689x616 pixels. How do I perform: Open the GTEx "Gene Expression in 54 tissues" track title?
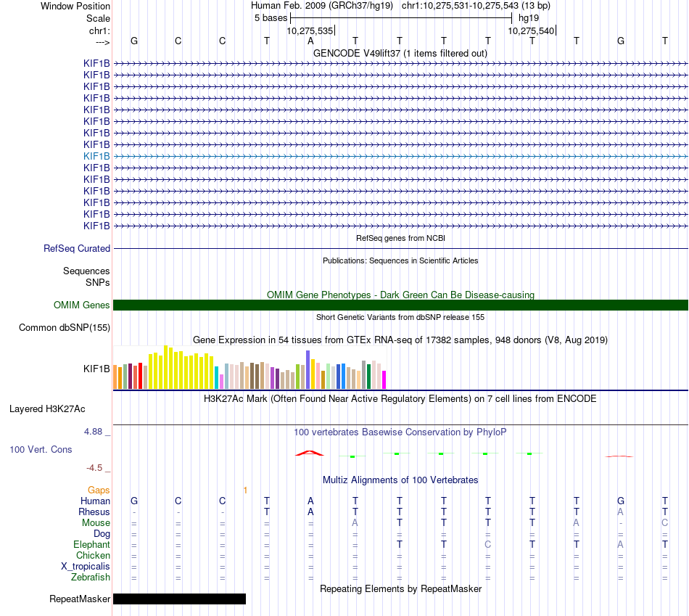pos(400,340)
